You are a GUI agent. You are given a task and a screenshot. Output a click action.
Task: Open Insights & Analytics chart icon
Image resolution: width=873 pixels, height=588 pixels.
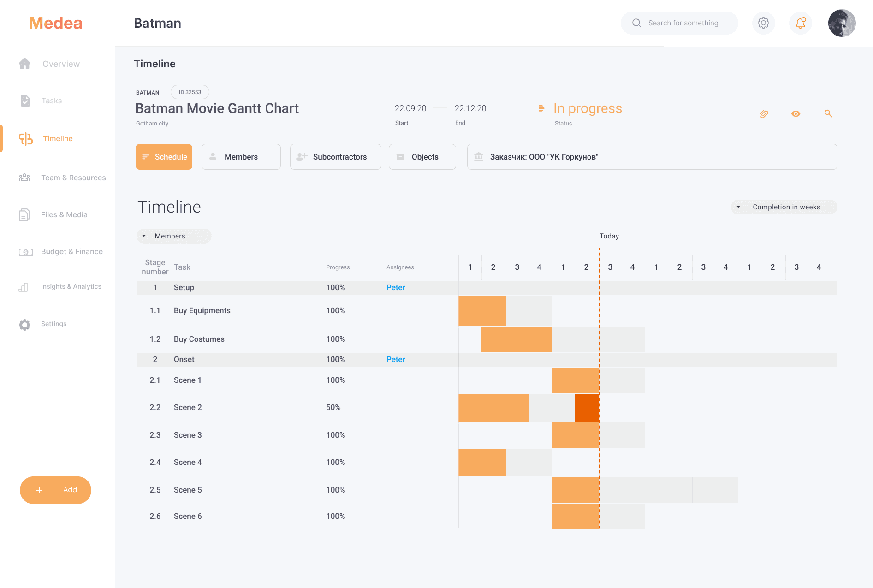point(24,287)
